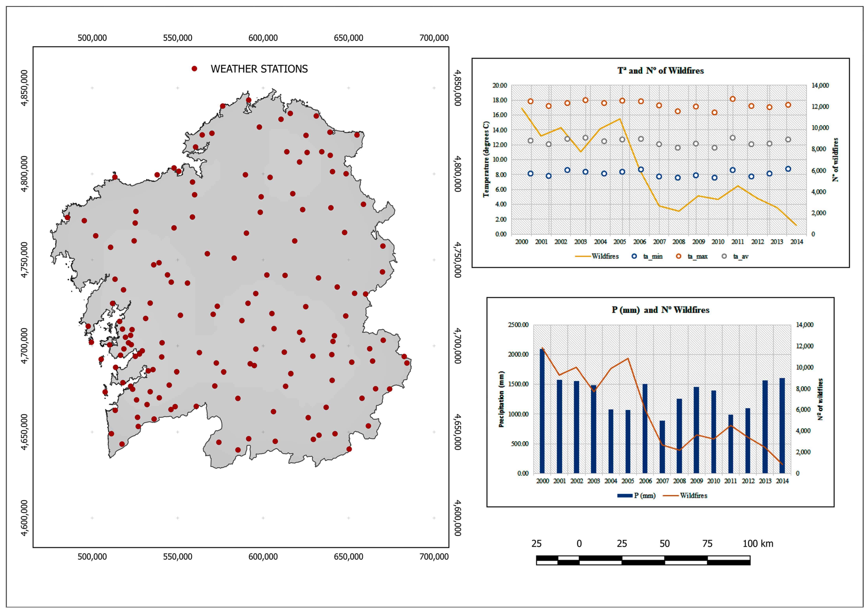This screenshot has width=868, height=613.
Task: Select the 2007 precipitation bar
Action: tap(662, 447)
